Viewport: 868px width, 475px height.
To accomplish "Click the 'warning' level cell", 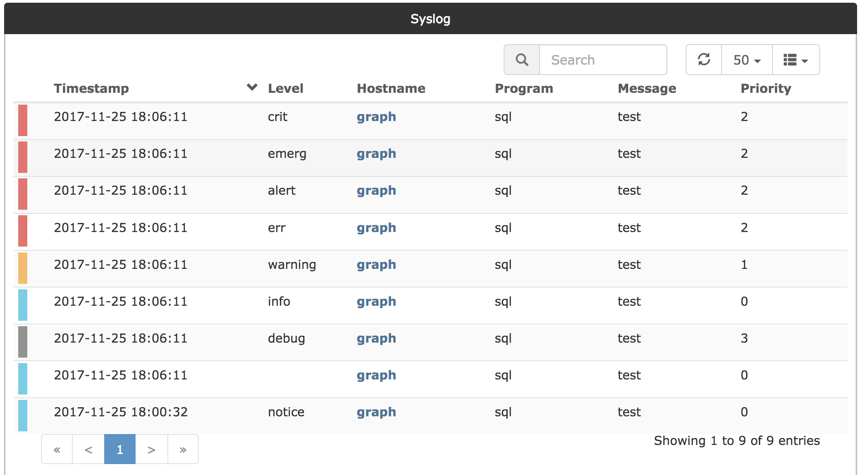I will pos(292,265).
